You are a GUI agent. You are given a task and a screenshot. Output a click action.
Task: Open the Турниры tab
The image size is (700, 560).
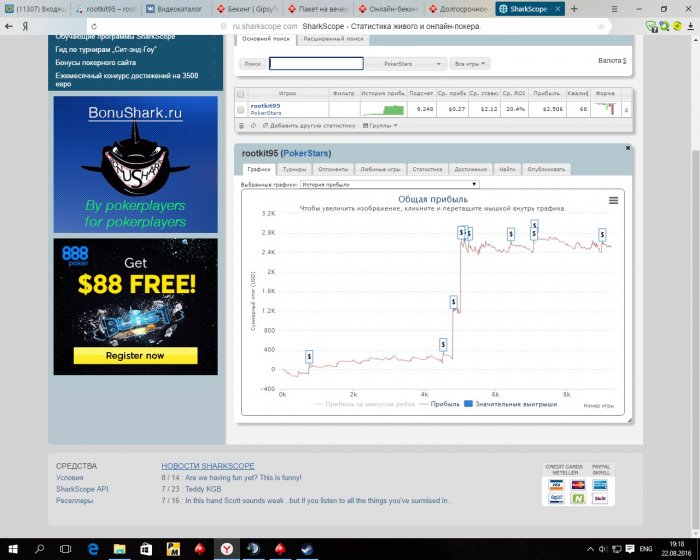point(294,169)
